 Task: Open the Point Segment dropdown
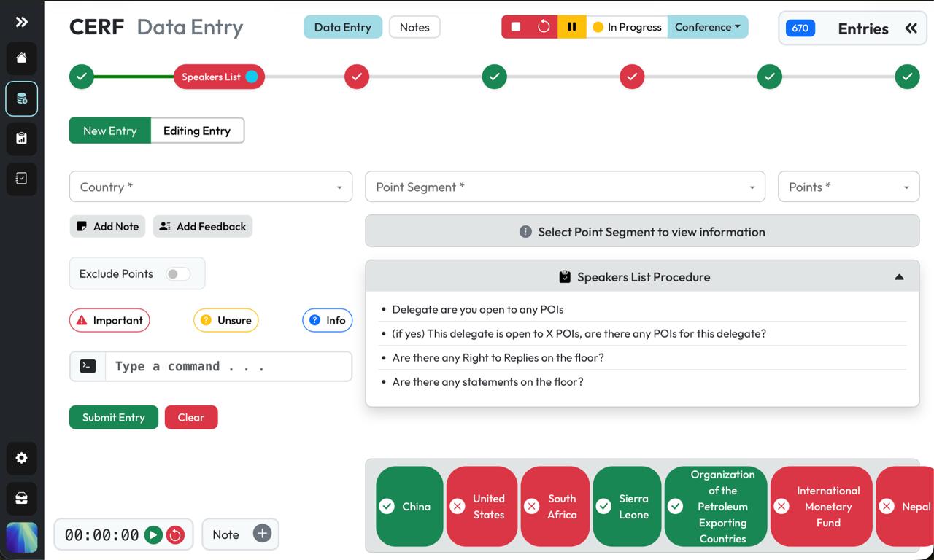(565, 187)
